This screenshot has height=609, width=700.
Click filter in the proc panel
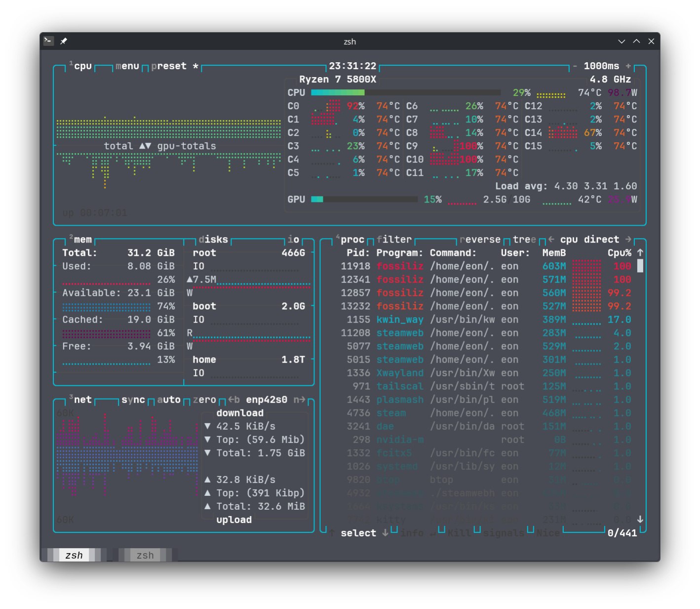(394, 240)
